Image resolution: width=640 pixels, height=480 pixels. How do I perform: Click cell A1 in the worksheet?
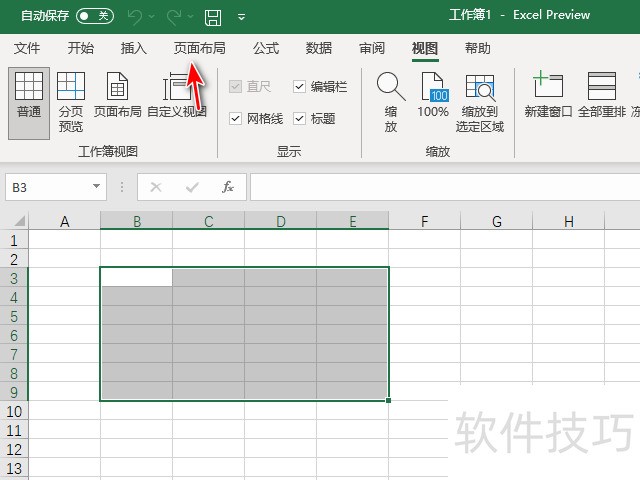(64, 240)
